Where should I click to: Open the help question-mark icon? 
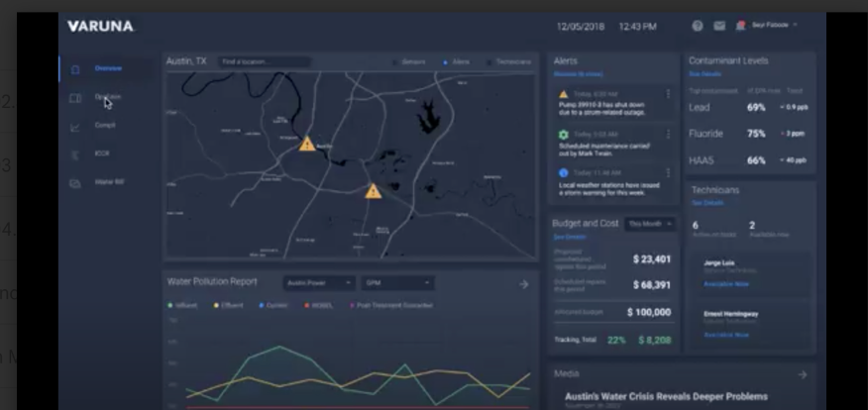pyautogui.click(x=698, y=26)
